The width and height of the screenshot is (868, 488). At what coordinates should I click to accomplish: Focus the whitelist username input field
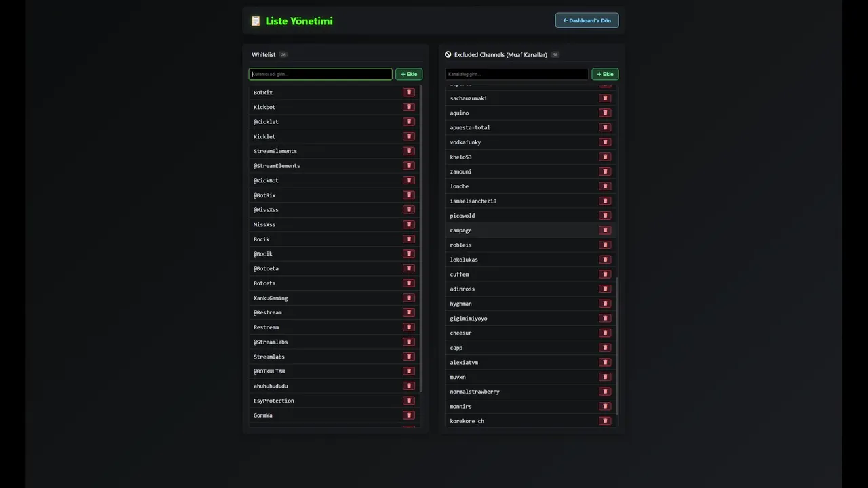[320, 74]
